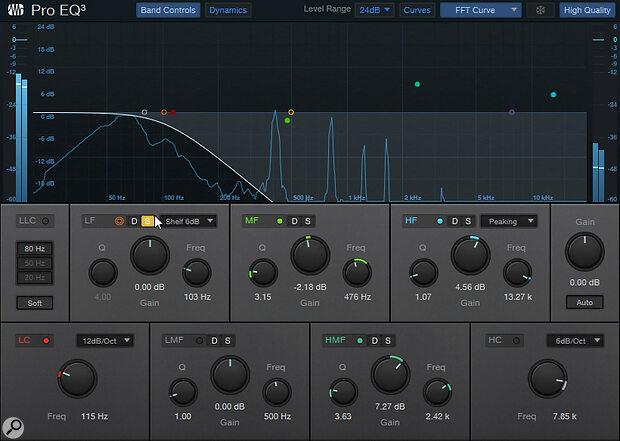Toggle the LF band power indicator
Viewport: 620px width, 441px height.
point(119,221)
